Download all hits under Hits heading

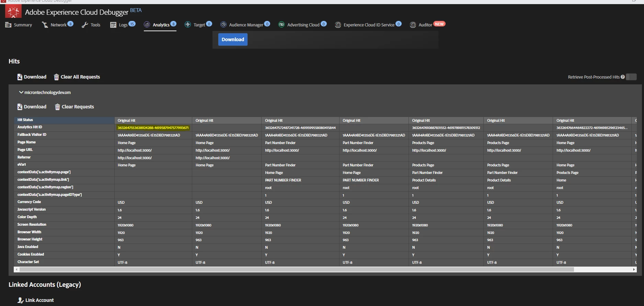click(x=32, y=77)
